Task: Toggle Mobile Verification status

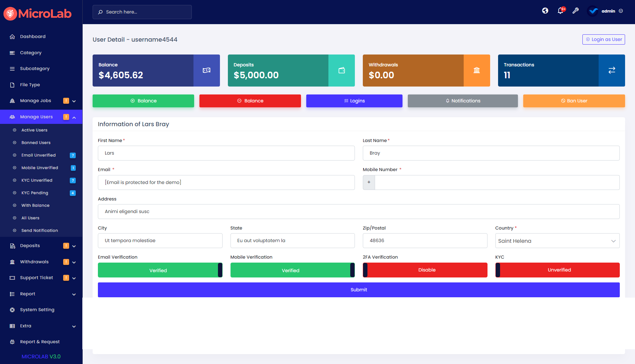Action: point(292,270)
